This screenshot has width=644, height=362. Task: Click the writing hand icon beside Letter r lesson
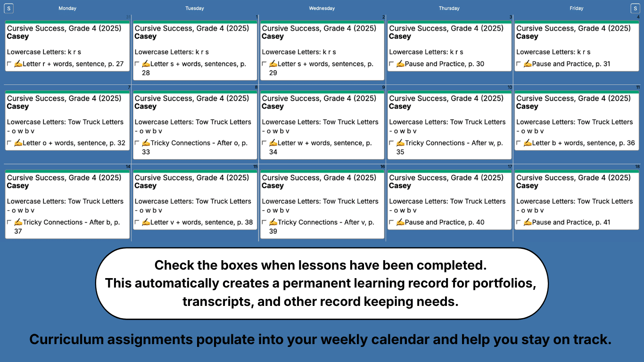pos(18,64)
